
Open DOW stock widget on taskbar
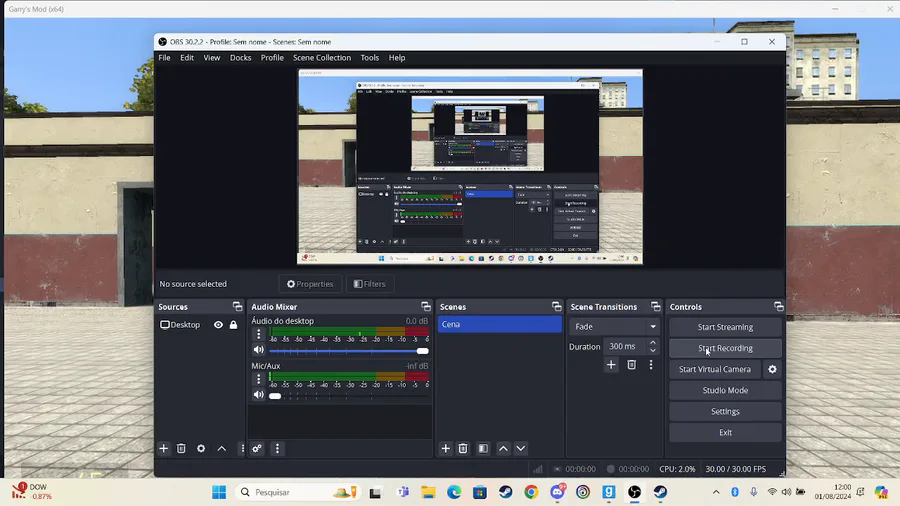click(x=32, y=492)
